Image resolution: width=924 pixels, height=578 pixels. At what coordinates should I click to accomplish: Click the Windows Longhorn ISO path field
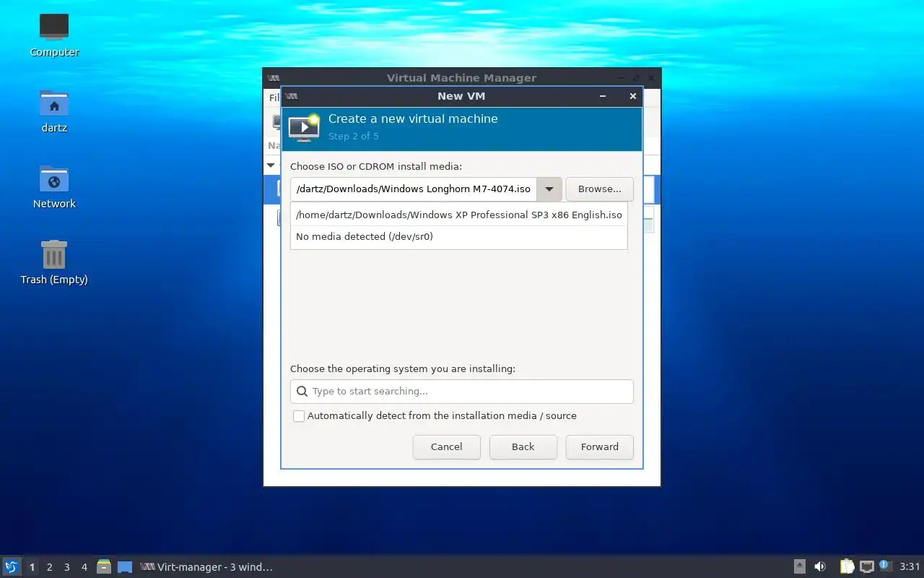414,189
